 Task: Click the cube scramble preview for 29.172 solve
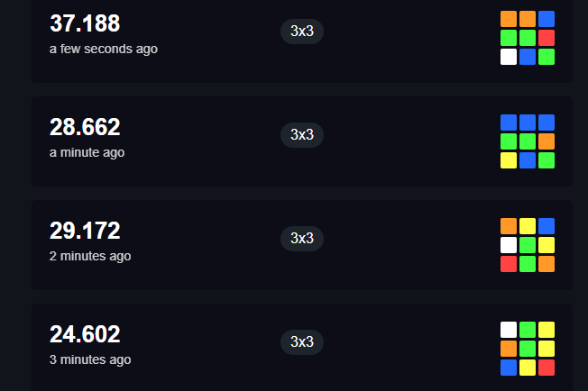coord(528,245)
